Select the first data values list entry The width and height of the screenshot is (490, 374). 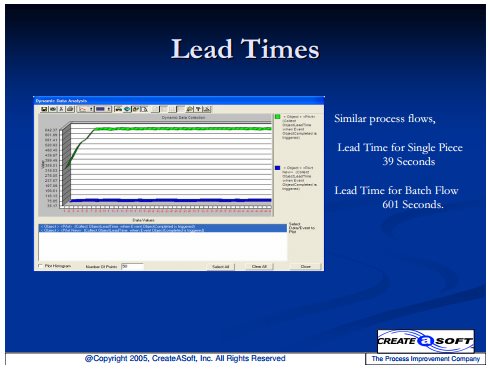163,226
